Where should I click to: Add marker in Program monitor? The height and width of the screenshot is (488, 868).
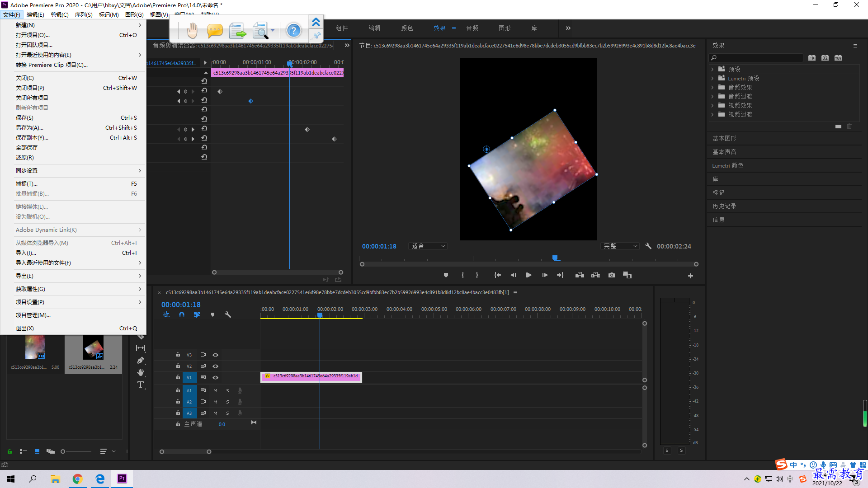click(x=446, y=275)
